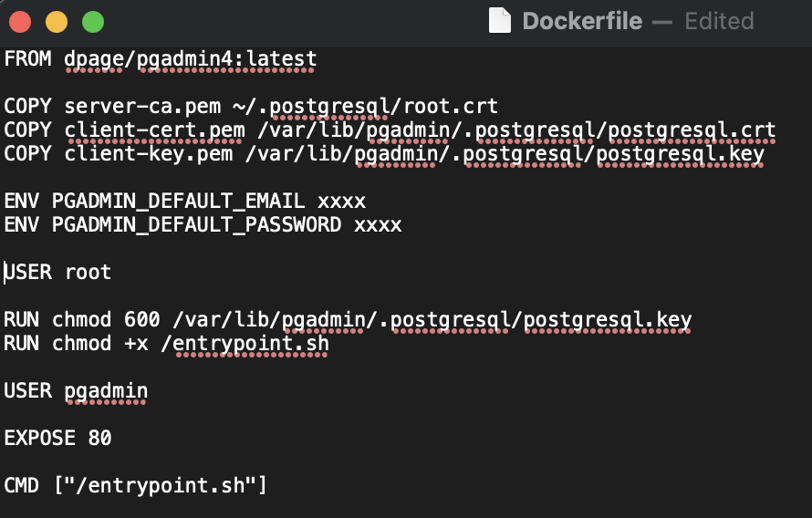The width and height of the screenshot is (812, 518).
Task: Click the word root after USER
Action: click(x=88, y=272)
